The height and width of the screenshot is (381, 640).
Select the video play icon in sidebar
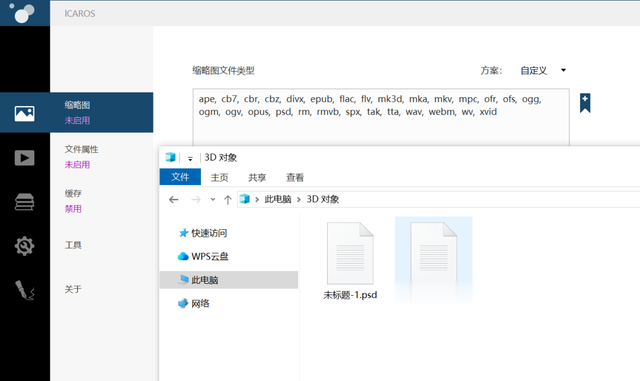click(x=24, y=158)
